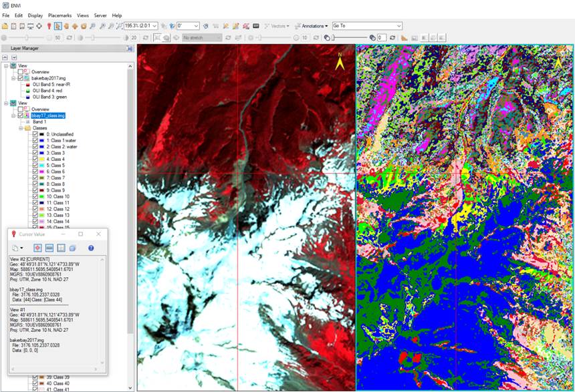Click the Cursor Value help question icon
Viewport: 575px width, 392px height.
(x=91, y=248)
